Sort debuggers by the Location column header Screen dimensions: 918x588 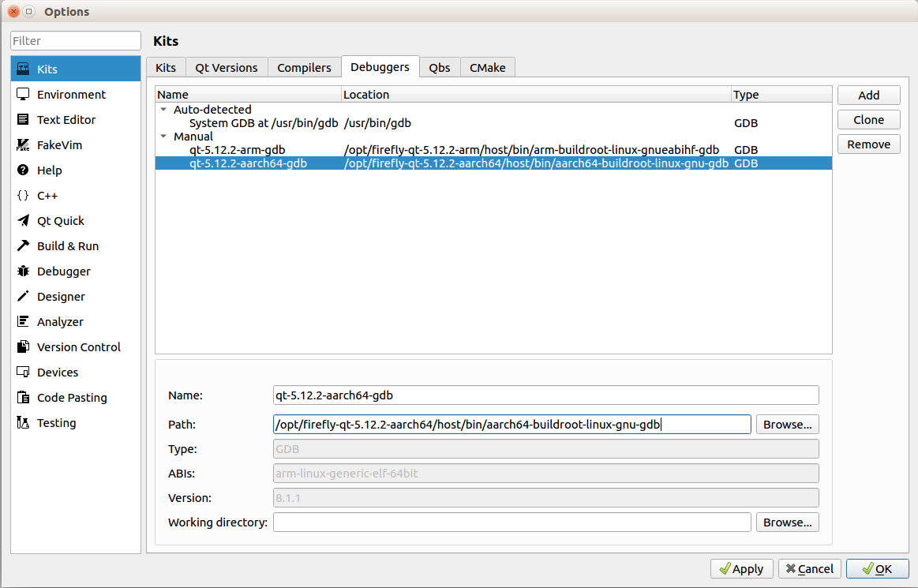(535, 95)
